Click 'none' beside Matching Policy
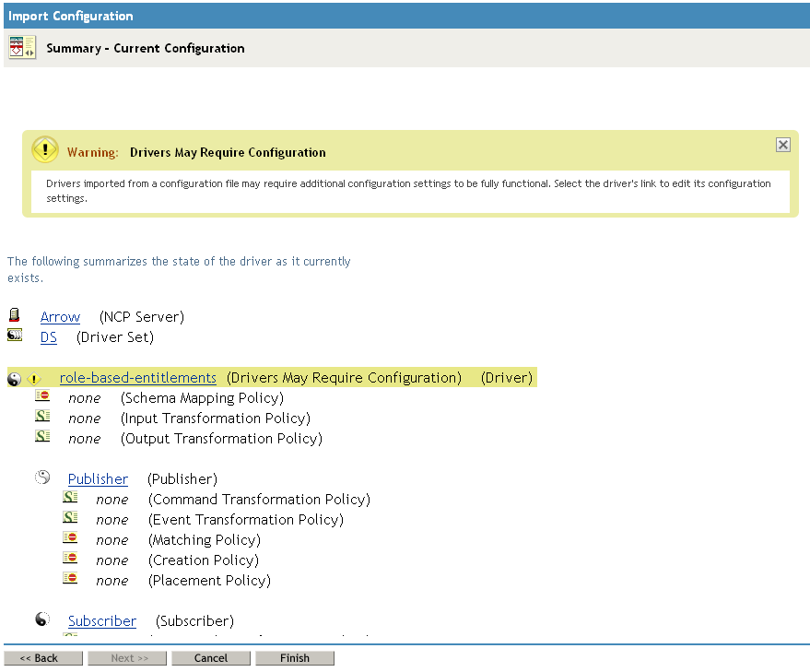Image resolution: width=810 pixels, height=672 pixels. (112, 540)
